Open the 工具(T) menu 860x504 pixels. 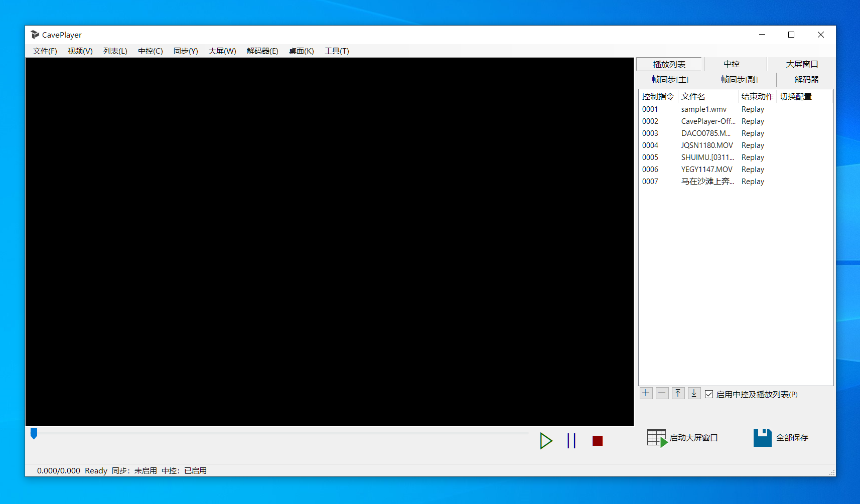coord(337,51)
